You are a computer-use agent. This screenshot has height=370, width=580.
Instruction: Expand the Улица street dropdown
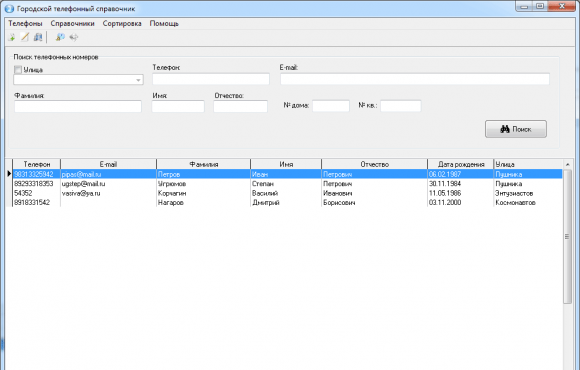[x=138, y=80]
